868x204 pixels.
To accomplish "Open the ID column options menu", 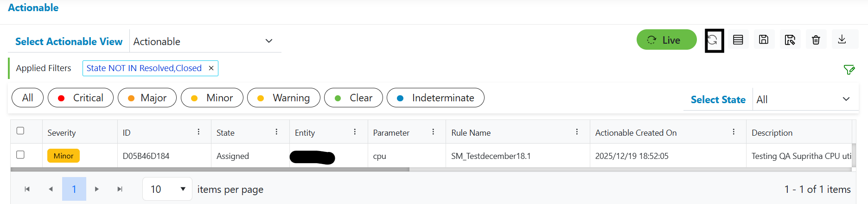I will click(198, 132).
